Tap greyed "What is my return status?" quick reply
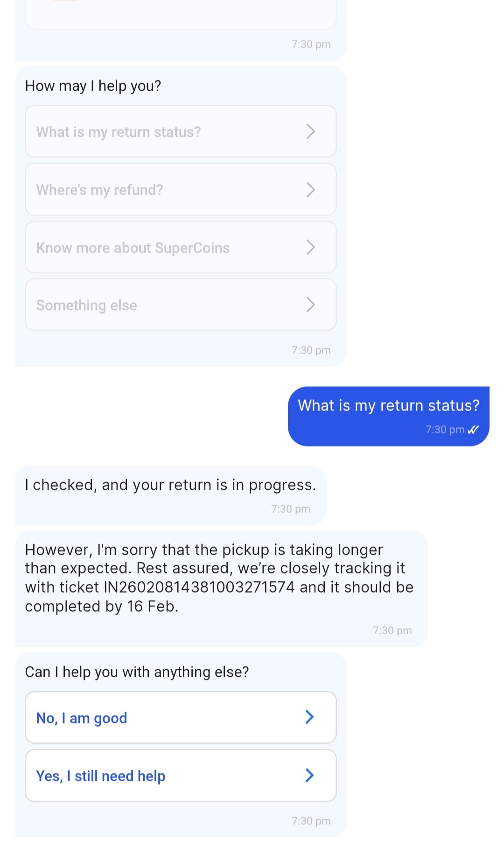The width and height of the screenshot is (504, 850). click(x=119, y=132)
